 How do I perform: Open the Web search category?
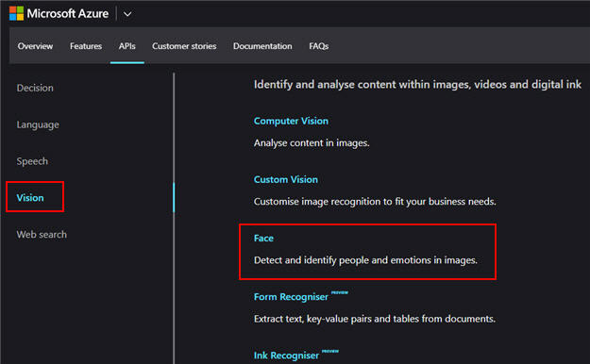tap(42, 234)
